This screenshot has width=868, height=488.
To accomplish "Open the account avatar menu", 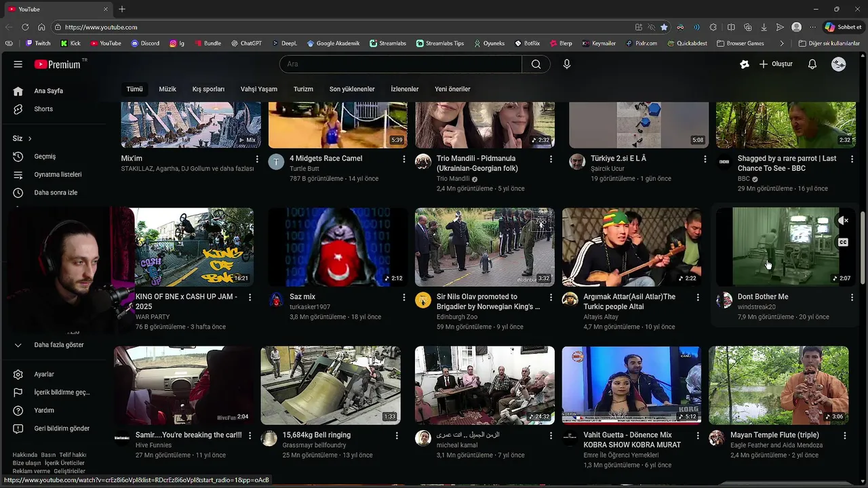I will tap(839, 64).
